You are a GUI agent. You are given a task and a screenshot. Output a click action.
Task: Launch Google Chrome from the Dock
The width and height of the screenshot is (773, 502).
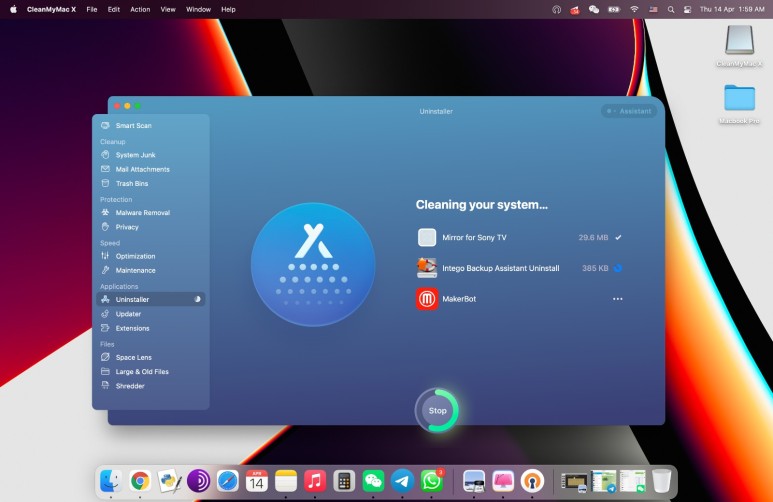pyautogui.click(x=140, y=481)
